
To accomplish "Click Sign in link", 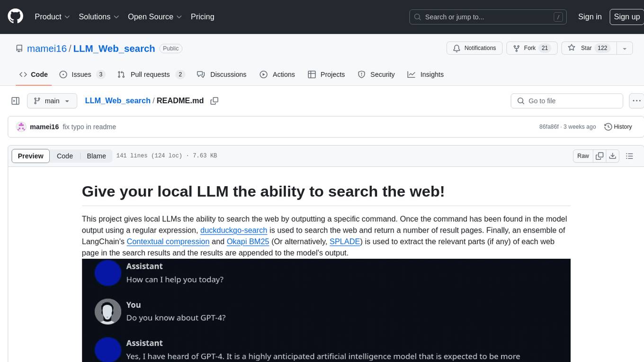I will click(x=590, y=17).
